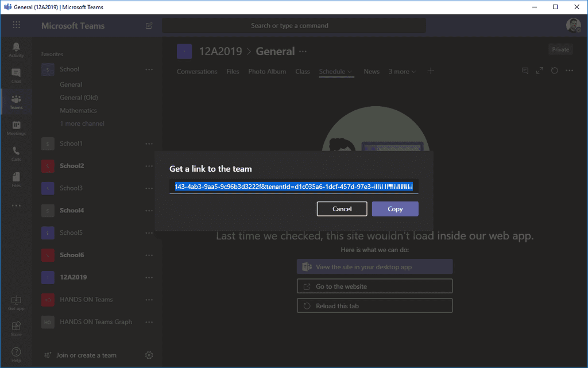
Task: Open the News tab
Action: coord(372,72)
